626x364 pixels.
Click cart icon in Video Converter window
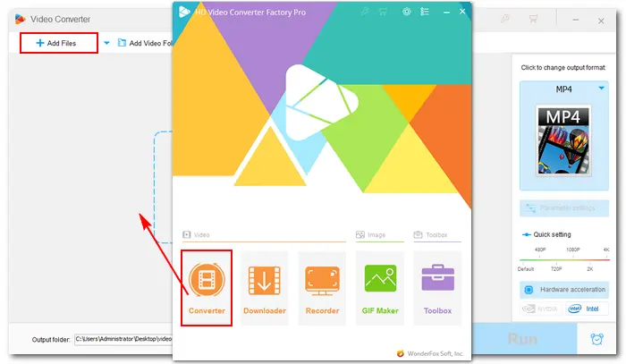[533, 19]
